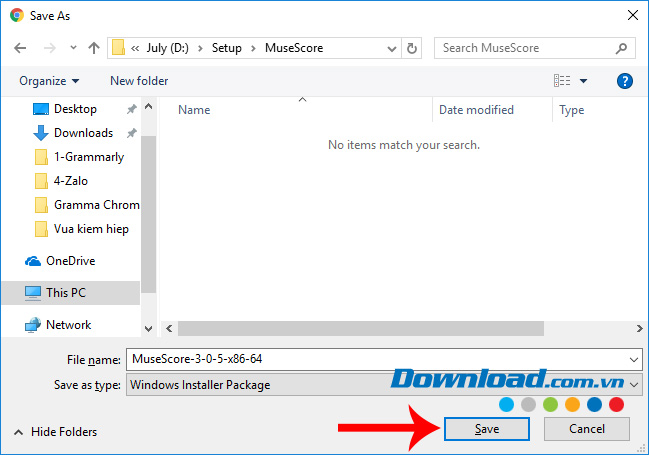Click the forward navigation arrow
The image size is (649, 455).
click(50, 48)
